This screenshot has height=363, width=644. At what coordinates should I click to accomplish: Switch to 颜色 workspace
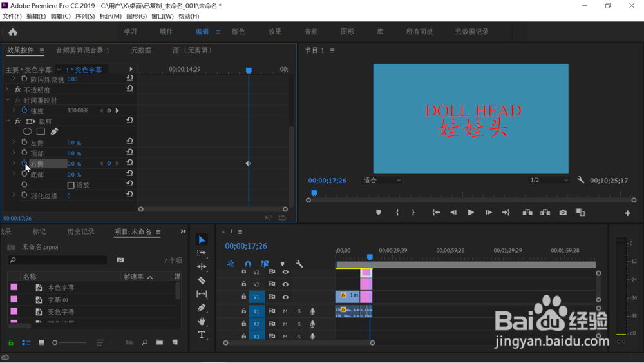(x=239, y=32)
